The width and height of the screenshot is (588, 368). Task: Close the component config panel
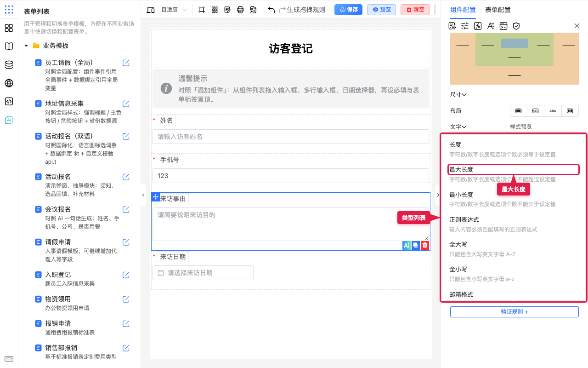click(x=577, y=26)
